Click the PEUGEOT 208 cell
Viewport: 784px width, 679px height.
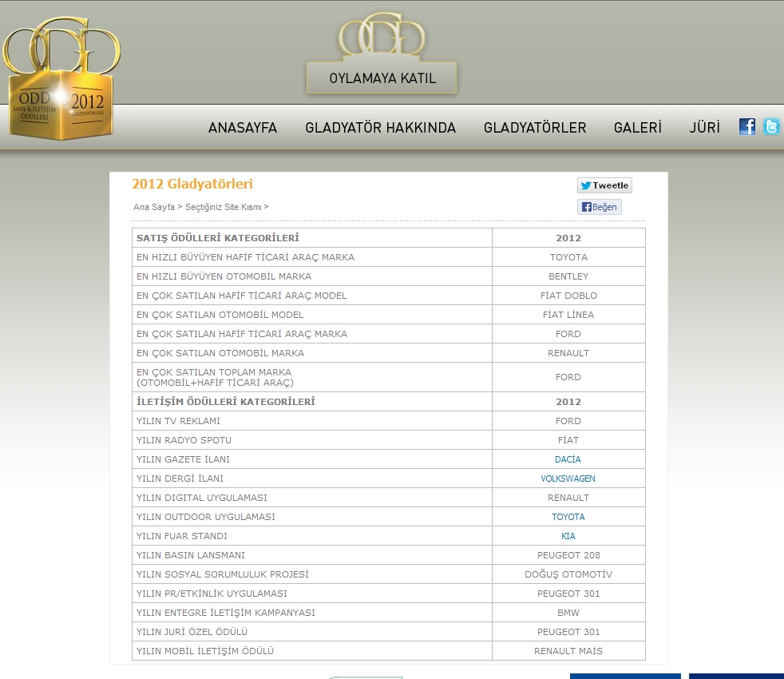568,555
